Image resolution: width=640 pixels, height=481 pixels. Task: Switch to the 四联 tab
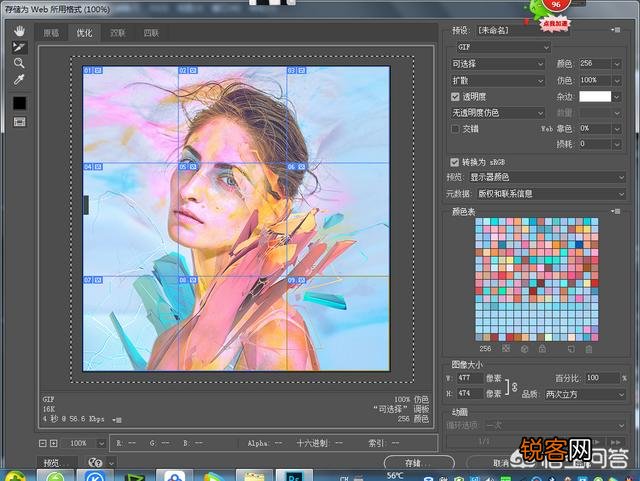tap(151, 33)
